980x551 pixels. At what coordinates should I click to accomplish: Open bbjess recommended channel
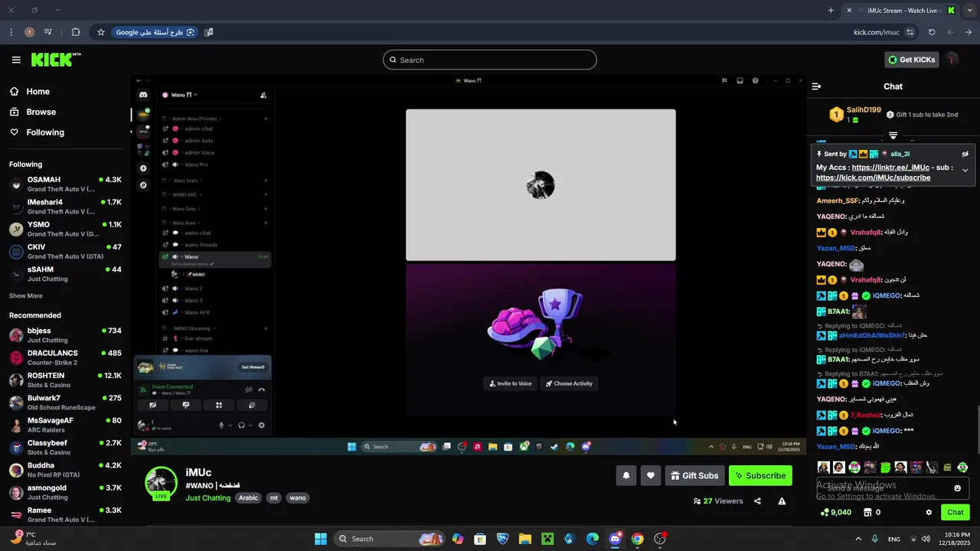click(65, 335)
